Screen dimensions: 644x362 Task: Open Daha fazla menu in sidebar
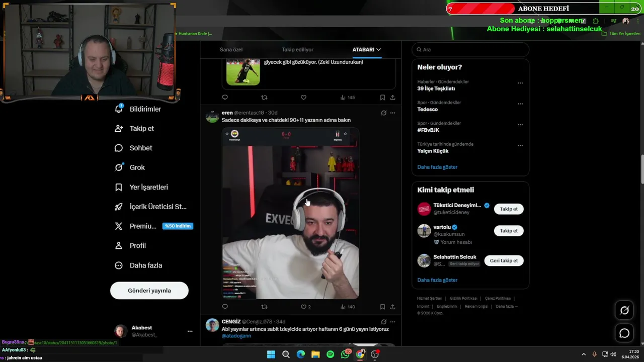pos(138,265)
